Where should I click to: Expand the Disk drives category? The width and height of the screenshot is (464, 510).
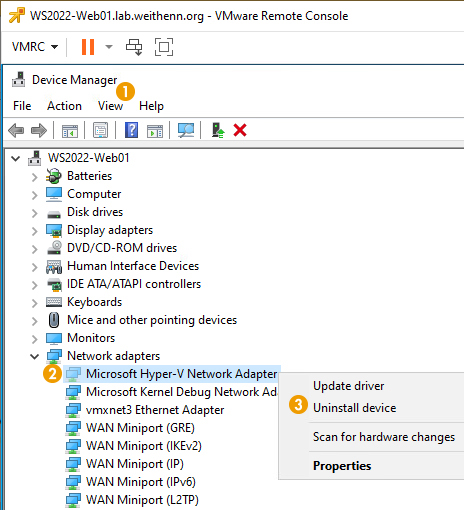click(x=34, y=213)
